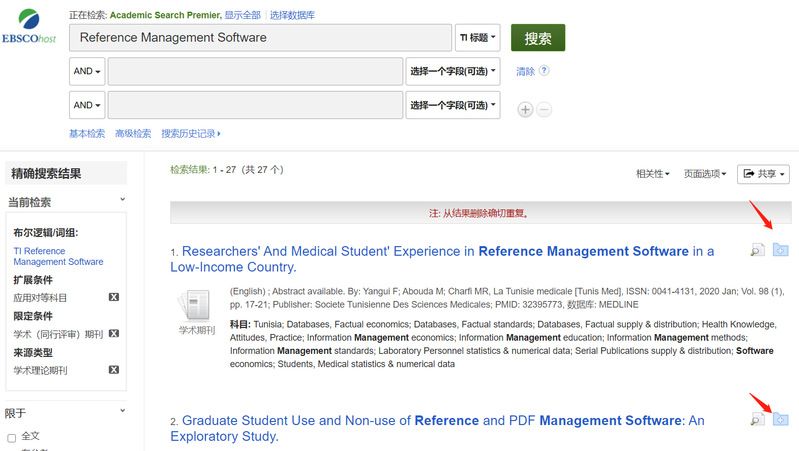Go to 高级检索 advanced search link

(132, 134)
